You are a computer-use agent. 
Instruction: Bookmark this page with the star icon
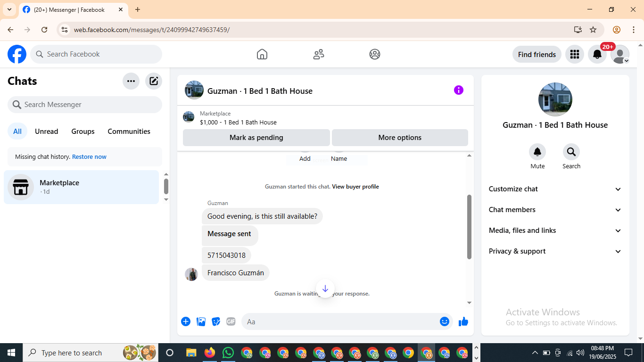[593, 30]
